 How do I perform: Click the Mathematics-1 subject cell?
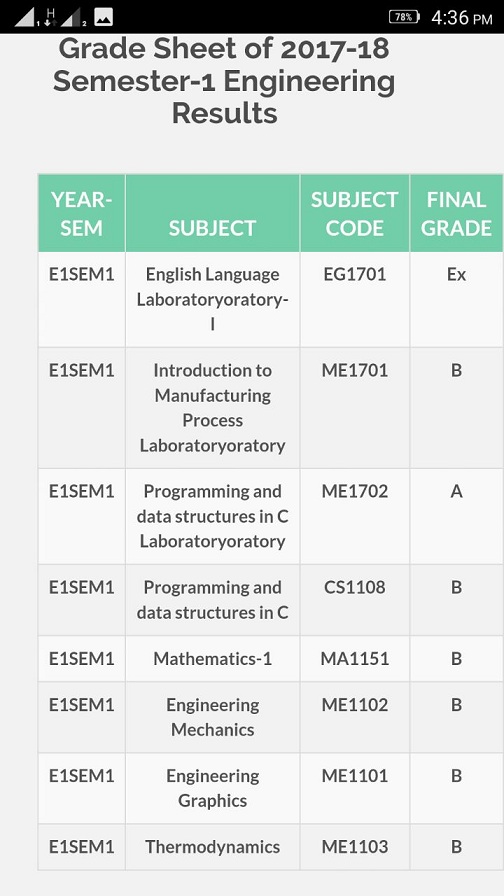click(x=213, y=658)
